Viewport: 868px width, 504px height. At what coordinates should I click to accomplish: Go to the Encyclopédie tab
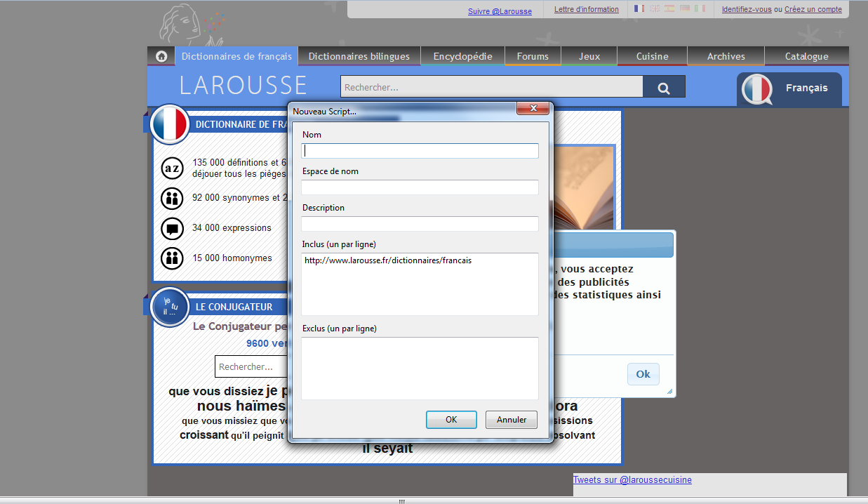pyautogui.click(x=463, y=56)
